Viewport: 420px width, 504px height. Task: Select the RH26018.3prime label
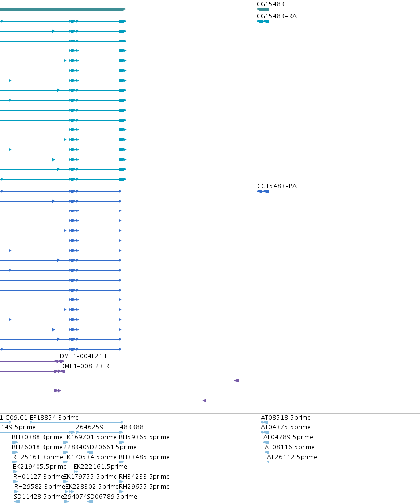pos(37,447)
